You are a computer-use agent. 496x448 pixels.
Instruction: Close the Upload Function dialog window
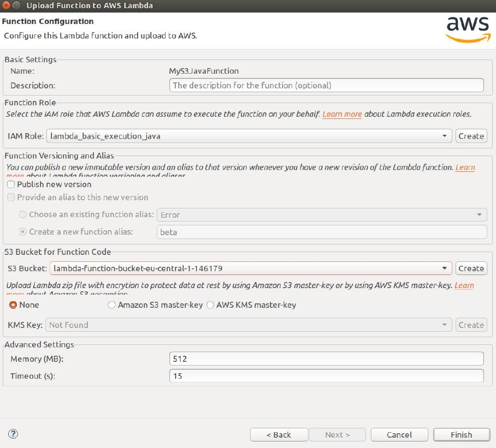click(6, 5)
